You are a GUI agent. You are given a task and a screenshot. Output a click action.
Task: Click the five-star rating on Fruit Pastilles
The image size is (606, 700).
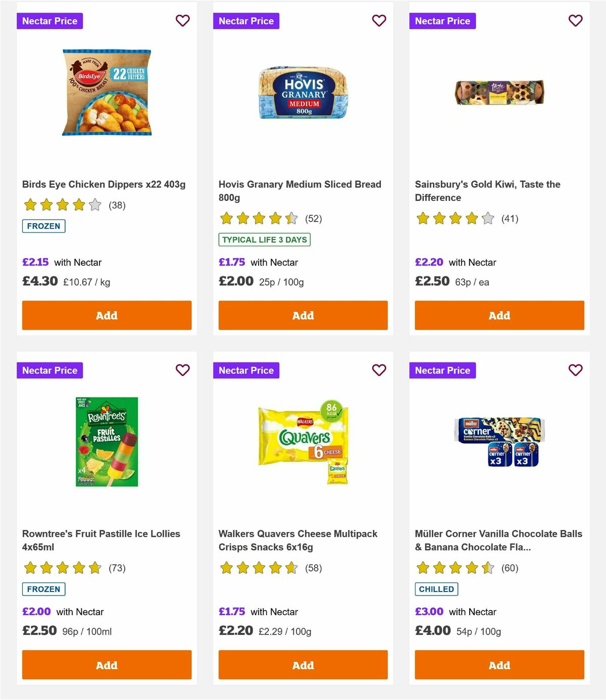(61, 568)
